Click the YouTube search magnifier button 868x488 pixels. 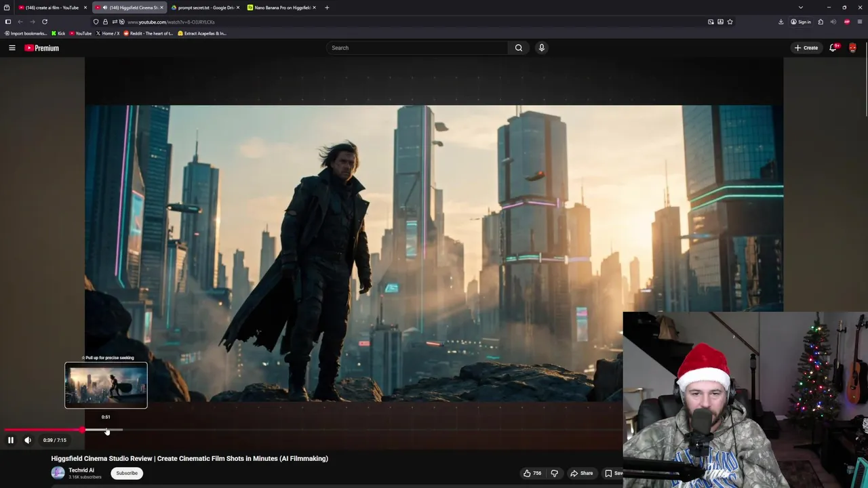point(519,47)
